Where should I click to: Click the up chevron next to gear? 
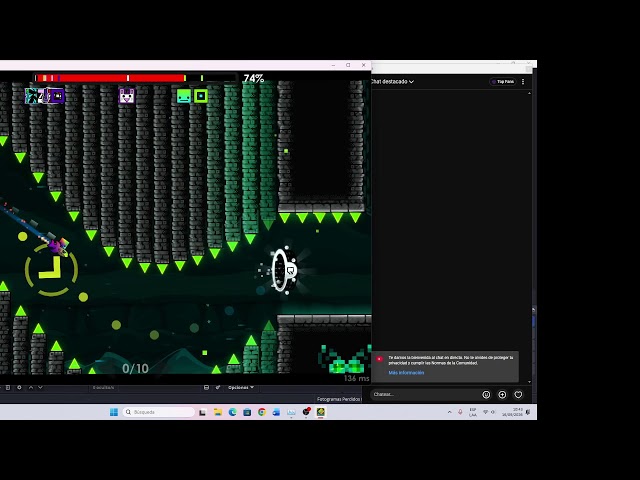(31, 387)
